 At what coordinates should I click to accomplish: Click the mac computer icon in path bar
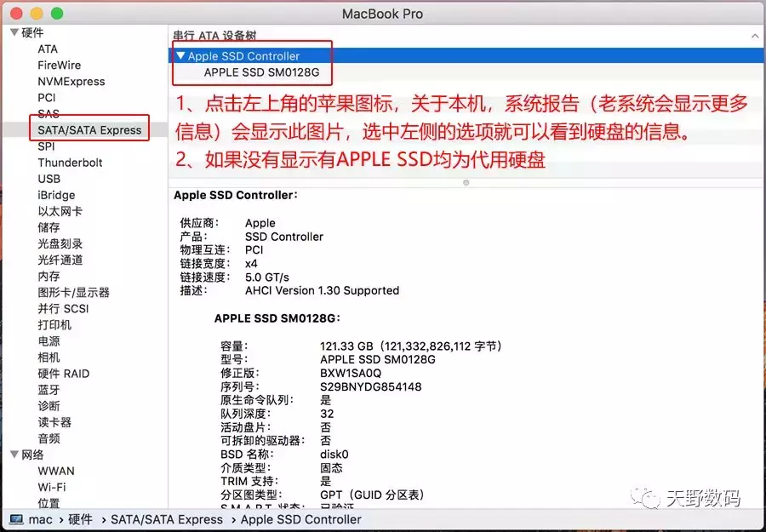pos(16,519)
